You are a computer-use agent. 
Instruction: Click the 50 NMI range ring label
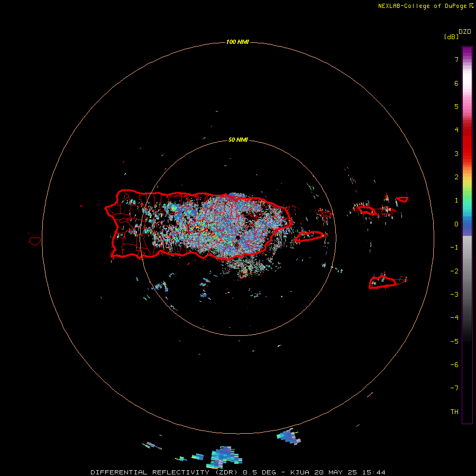(237, 140)
